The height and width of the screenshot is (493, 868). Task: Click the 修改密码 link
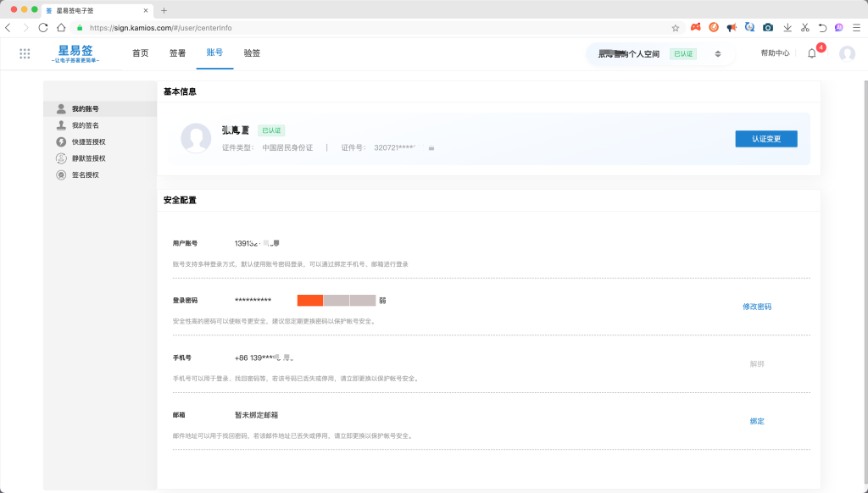click(757, 307)
